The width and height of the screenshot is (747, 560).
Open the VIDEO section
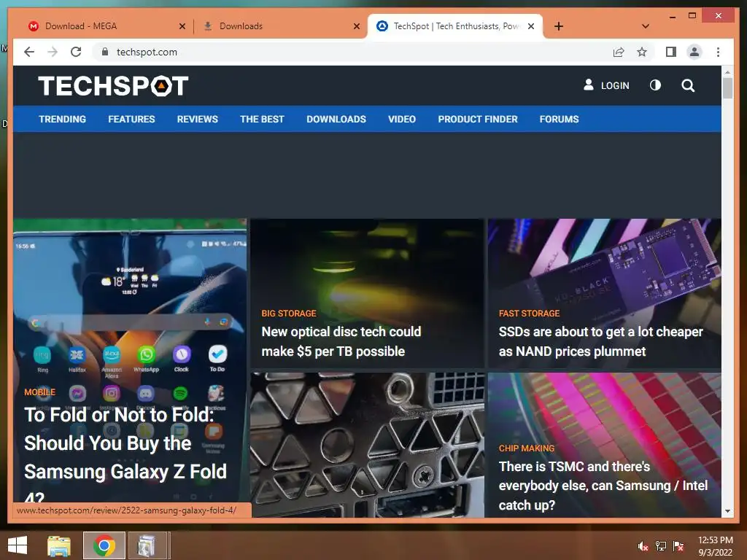click(402, 119)
